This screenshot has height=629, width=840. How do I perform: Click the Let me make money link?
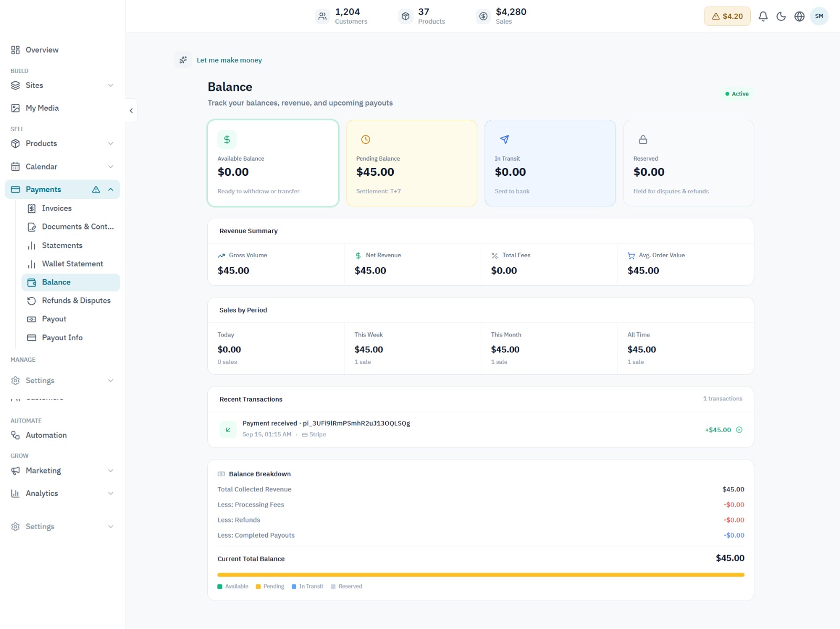click(x=229, y=60)
